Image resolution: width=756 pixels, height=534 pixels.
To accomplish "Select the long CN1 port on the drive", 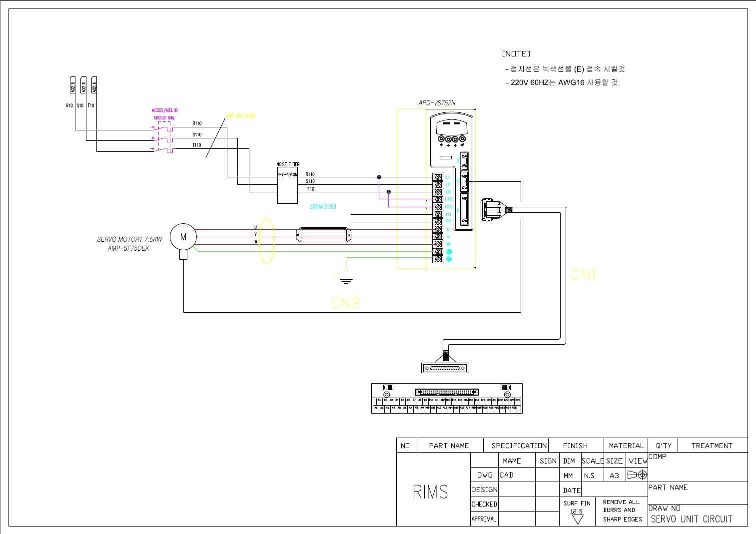I will (466, 210).
